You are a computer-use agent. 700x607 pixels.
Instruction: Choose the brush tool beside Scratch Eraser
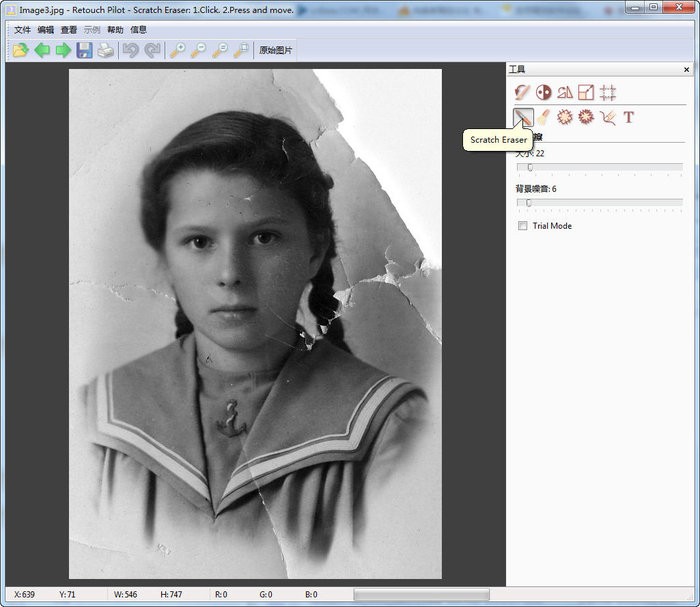[544, 118]
